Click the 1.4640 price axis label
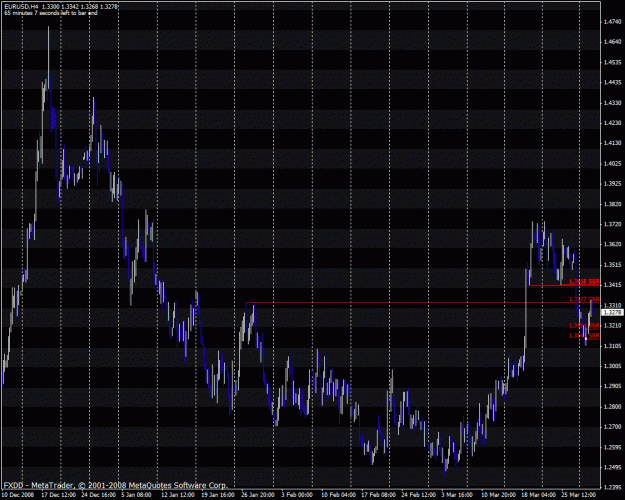Screen dimensions: 625x500 613,41
